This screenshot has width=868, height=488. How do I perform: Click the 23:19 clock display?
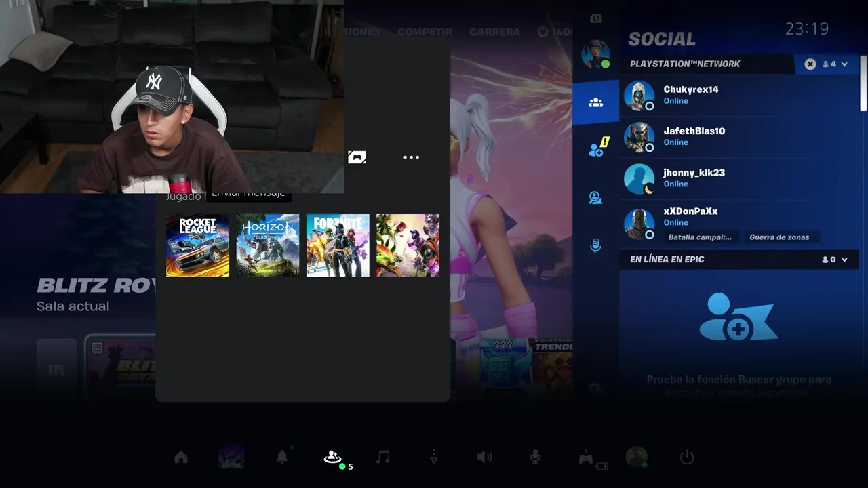807,28
